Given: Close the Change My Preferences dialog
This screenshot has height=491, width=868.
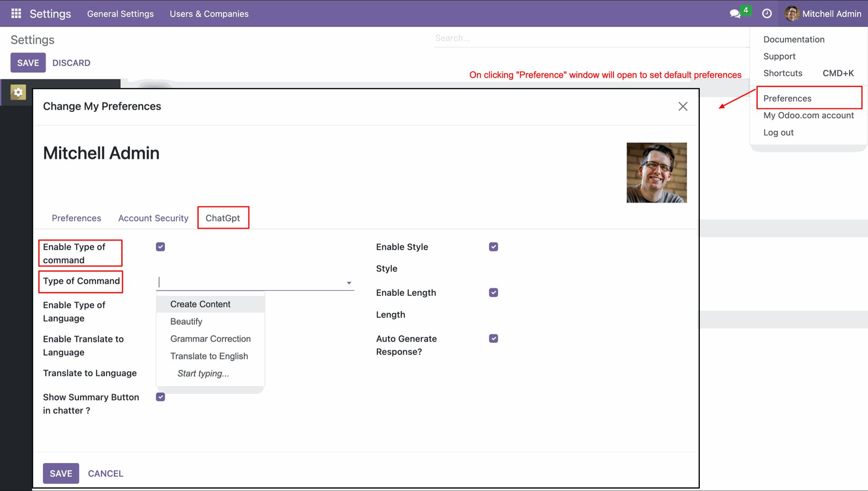Looking at the screenshot, I should click(x=683, y=106).
